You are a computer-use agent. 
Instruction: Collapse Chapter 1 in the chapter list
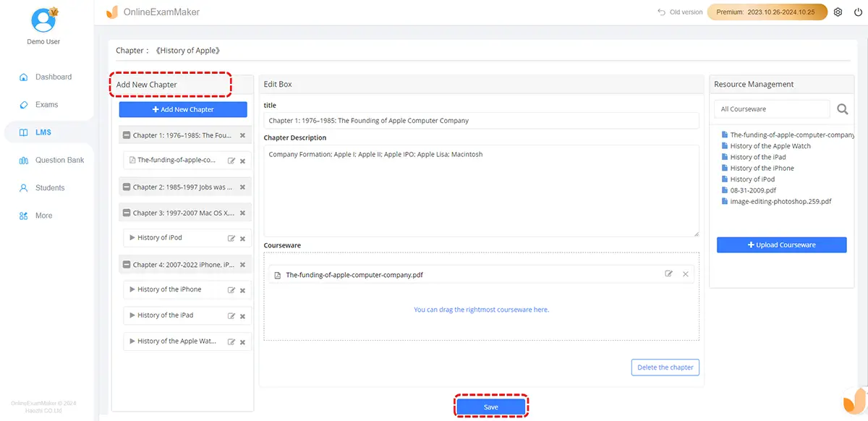(127, 135)
